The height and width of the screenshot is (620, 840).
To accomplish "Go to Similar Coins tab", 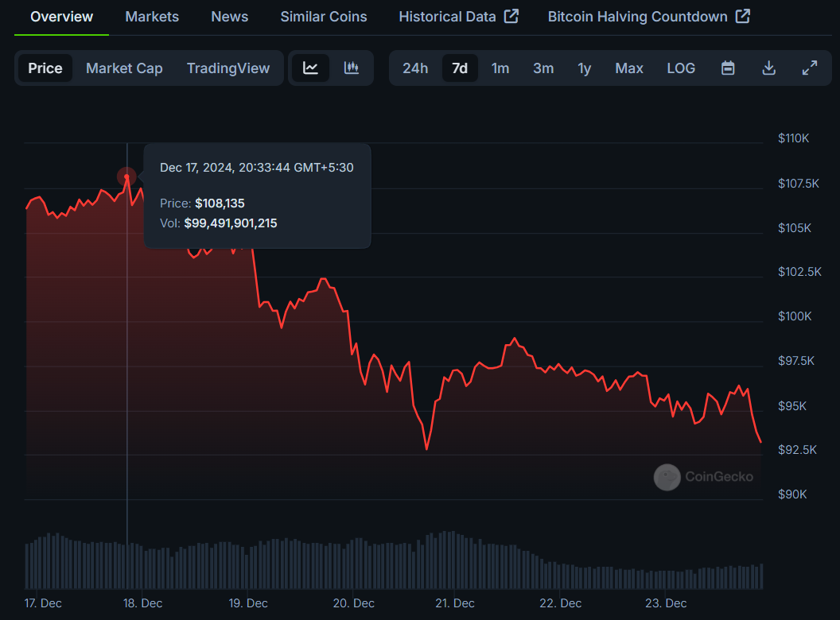I will point(324,17).
